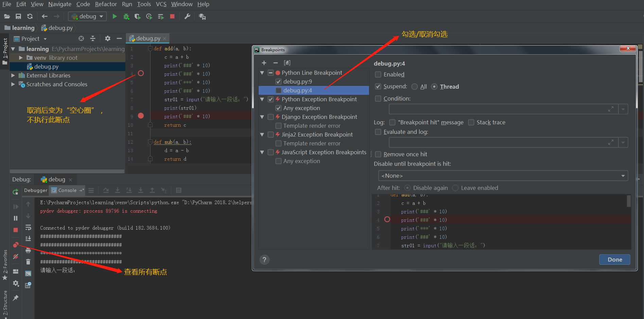Viewport: 644px width, 319px height.
Task: Select debug.py in the project tree
Action: click(46, 67)
